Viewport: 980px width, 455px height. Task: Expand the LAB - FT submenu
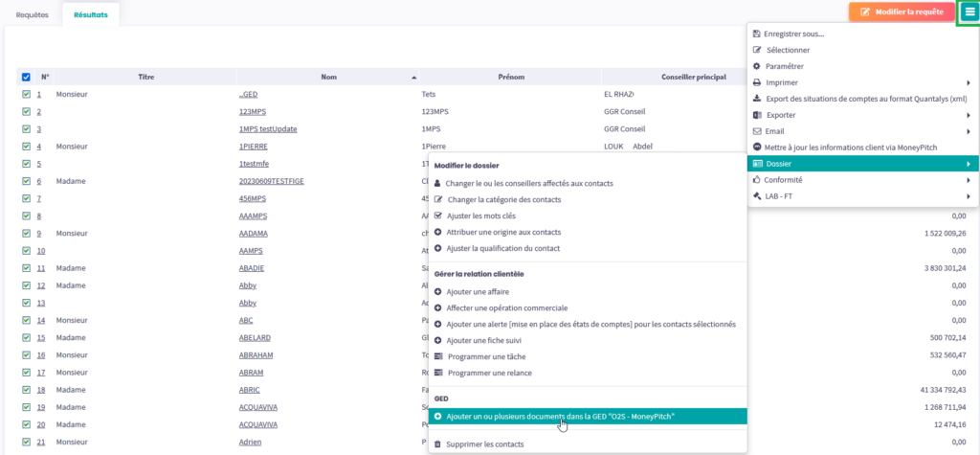pyautogui.click(x=968, y=196)
